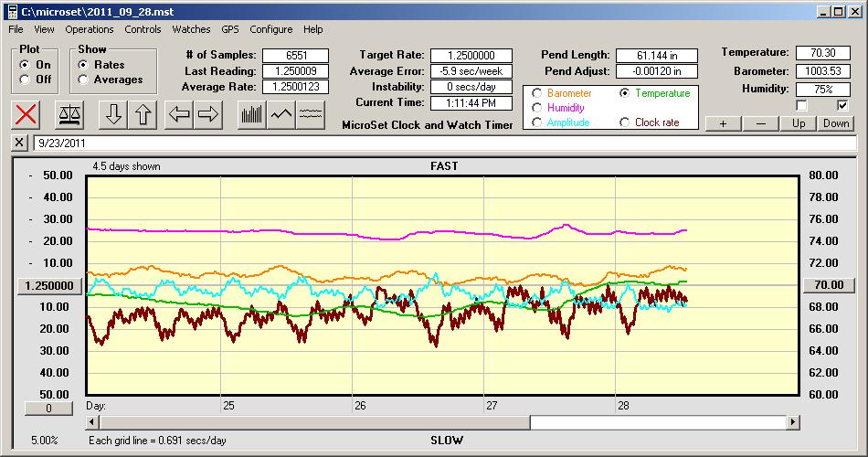This screenshot has width=868, height=457.
Task: Click the Target Rate field
Action: click(x=471, y=56)
